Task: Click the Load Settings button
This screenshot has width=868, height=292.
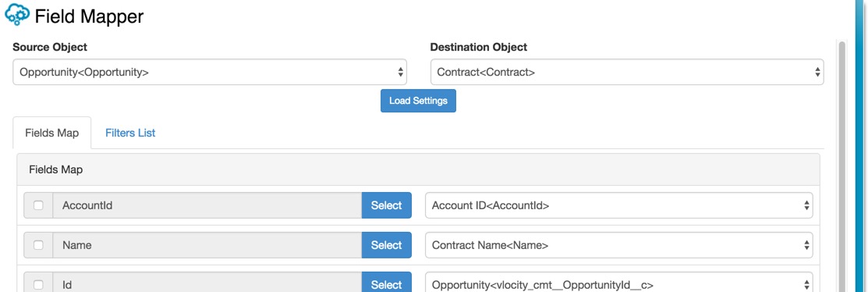Action: (418, 101)
